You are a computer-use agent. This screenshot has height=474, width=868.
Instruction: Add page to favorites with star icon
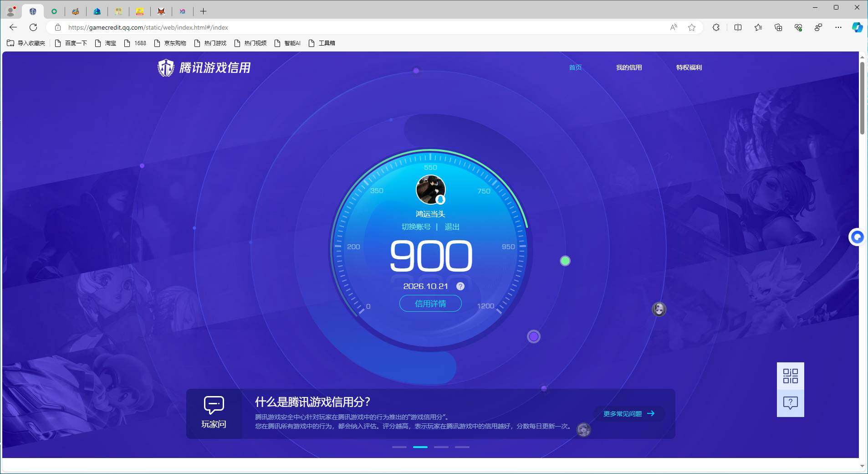pos(692,27)
